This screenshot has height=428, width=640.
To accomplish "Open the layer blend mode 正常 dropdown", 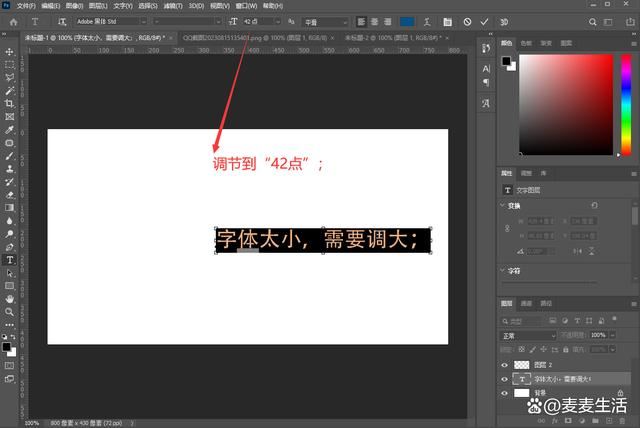I will tap(527, 335).
